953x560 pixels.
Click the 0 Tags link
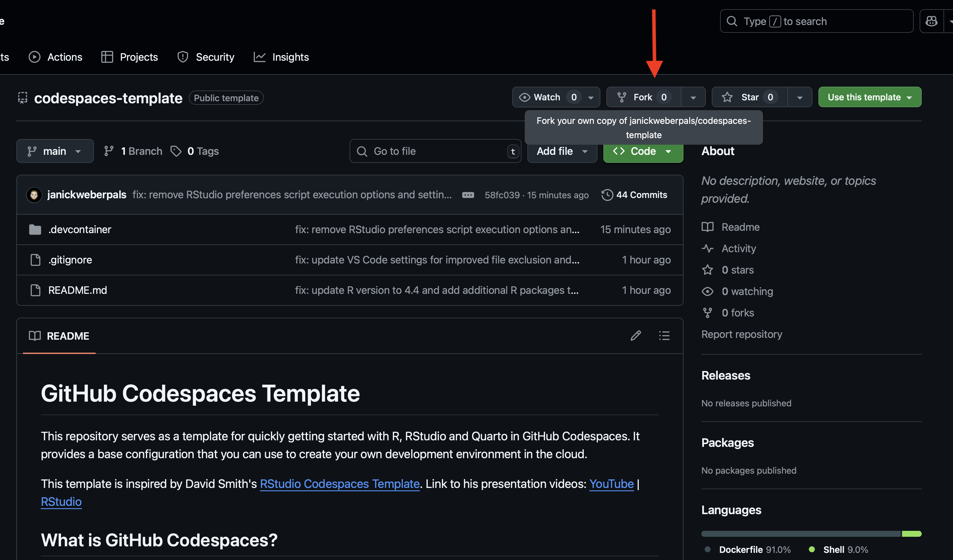[195, 151]
